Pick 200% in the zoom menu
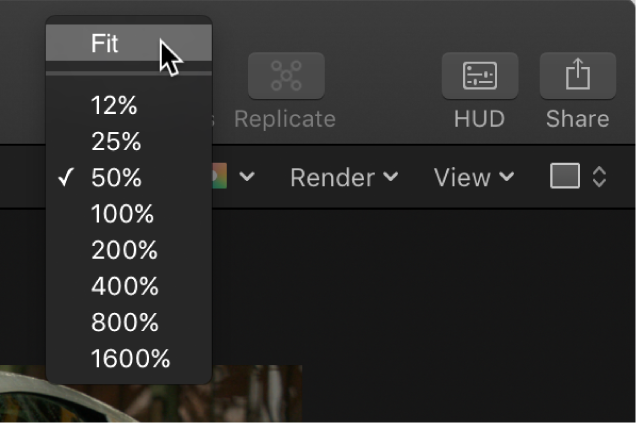The width and height of the screenshot is (636, 423). 124,249
